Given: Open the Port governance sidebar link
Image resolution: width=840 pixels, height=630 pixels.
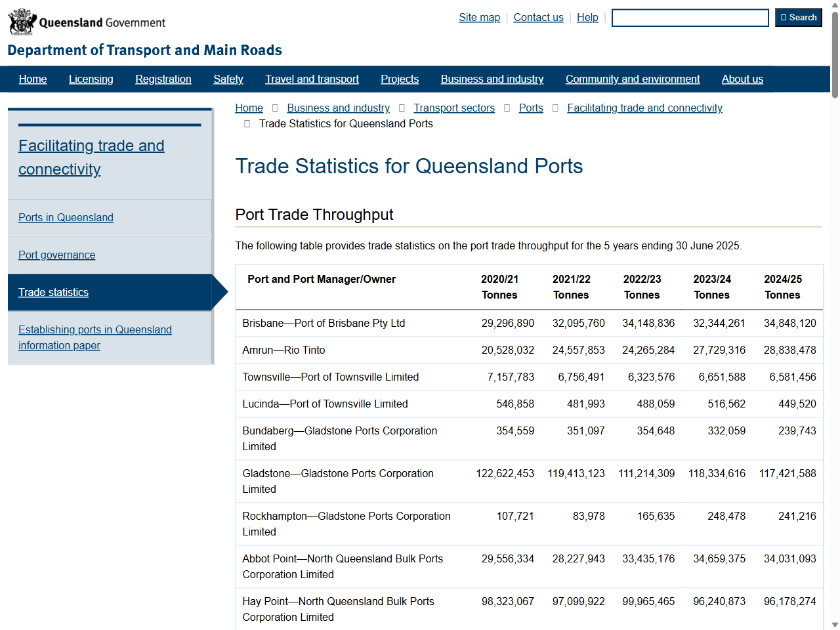Looking at the screenshot, I should (x=56, y=255).
